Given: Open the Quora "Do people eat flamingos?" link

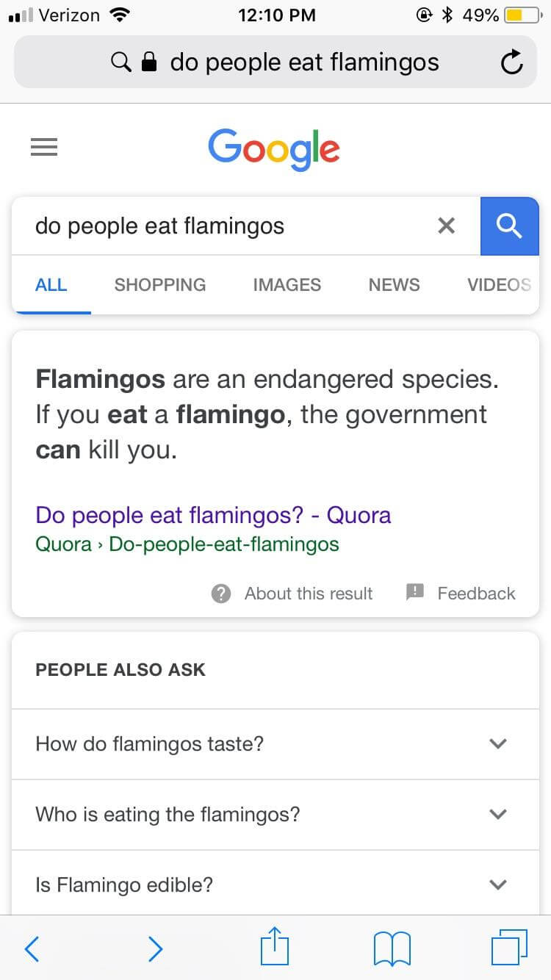Looking at the screenshot, I should click(x=213, y=515).
